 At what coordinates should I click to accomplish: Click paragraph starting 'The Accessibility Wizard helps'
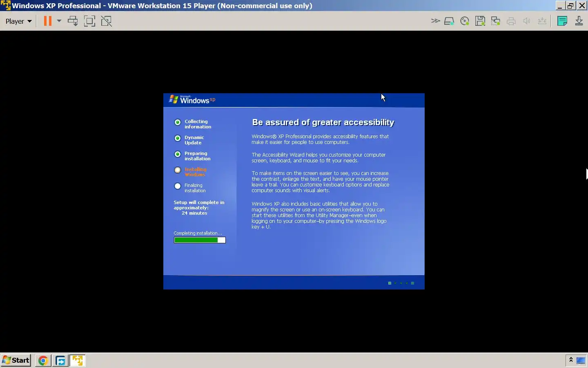coord(318,158)
